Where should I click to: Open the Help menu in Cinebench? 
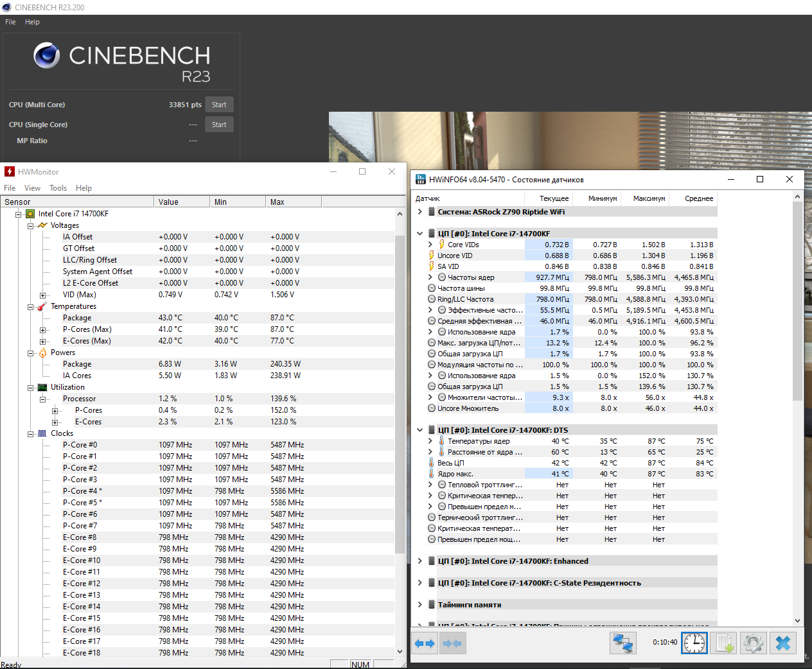click(x=32, y=22)
